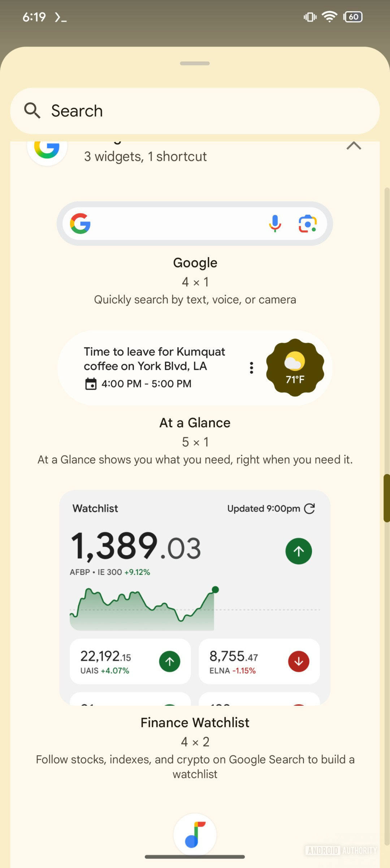Tap the voice search microphone icon

point(275,223)
